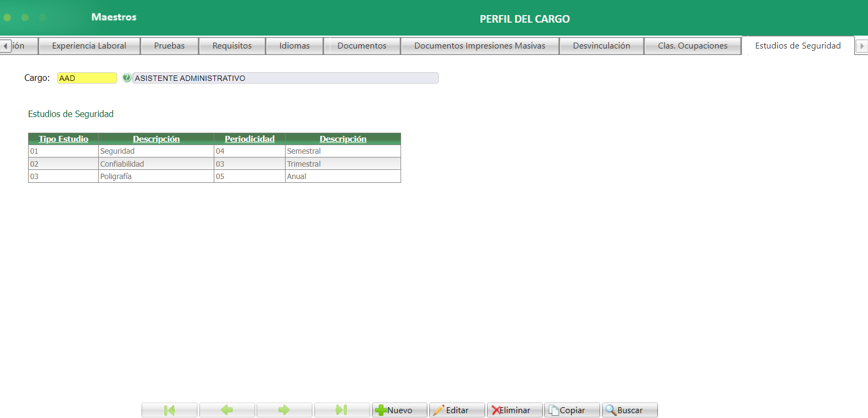Open the Documentos Impresiones Masivas tab
The image size is (868, 418).
(480, 46)
